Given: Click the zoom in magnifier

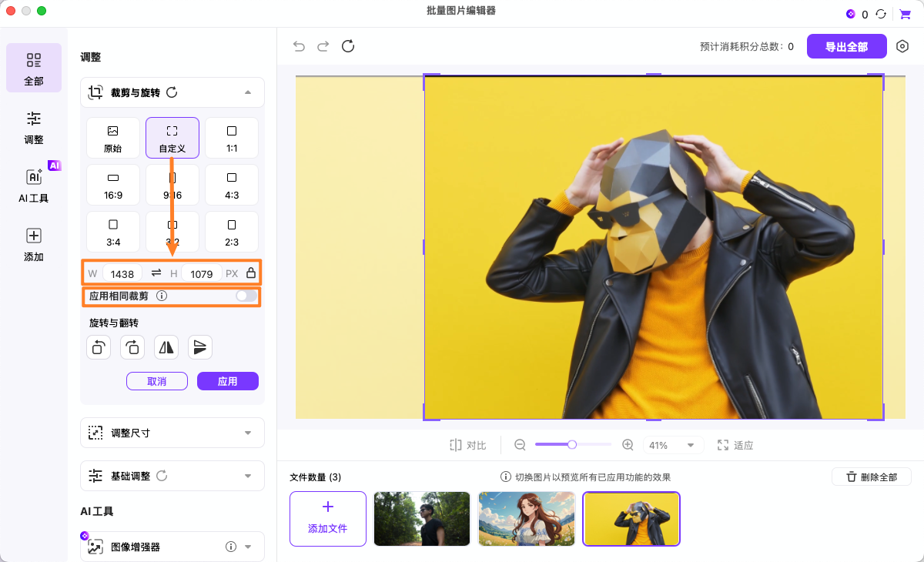Looking at the screenshot, I should 628,445.
